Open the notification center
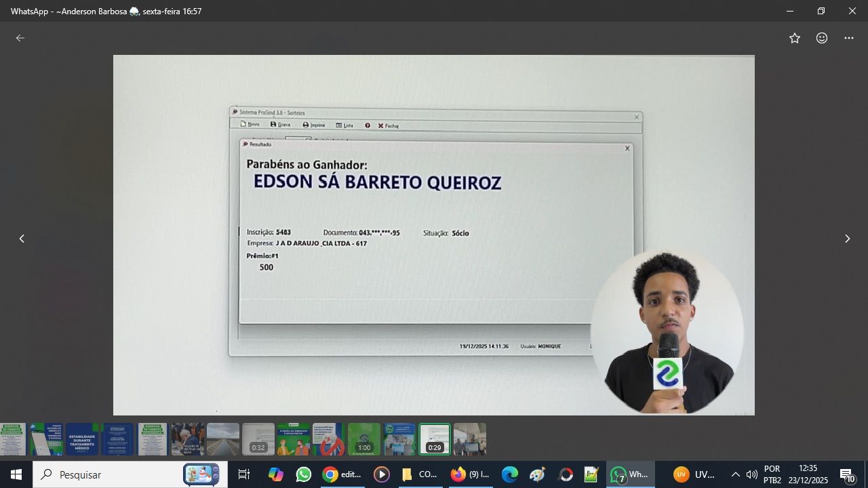 [848, 474]
